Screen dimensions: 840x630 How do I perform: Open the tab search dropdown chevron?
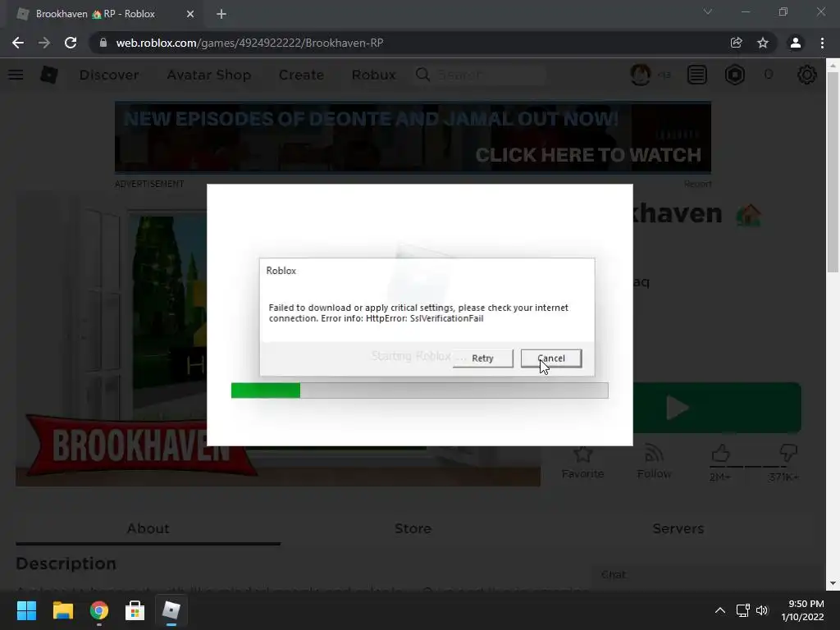pos(708,11)
